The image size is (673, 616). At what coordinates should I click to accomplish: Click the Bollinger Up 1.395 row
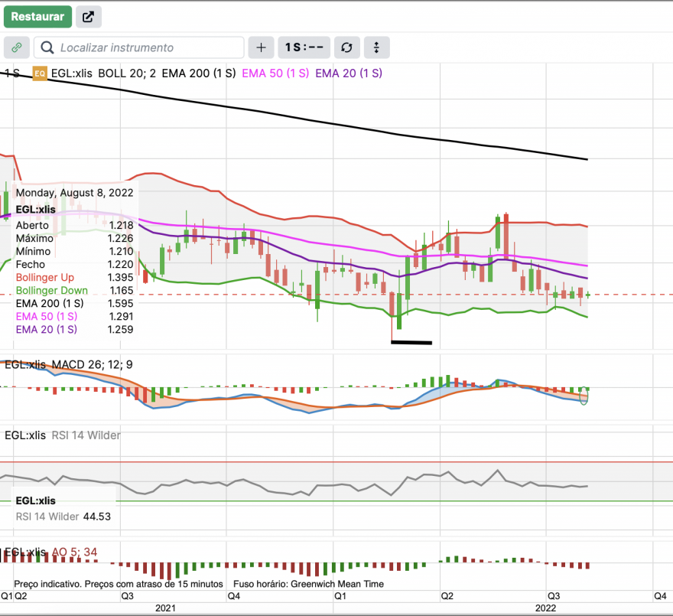75,277
